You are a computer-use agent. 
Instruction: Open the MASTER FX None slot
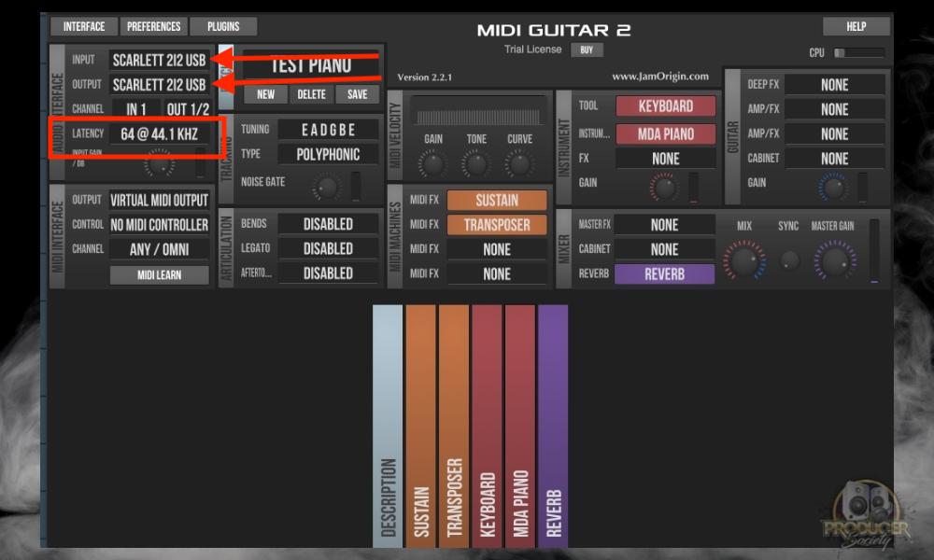coord(664,225)
